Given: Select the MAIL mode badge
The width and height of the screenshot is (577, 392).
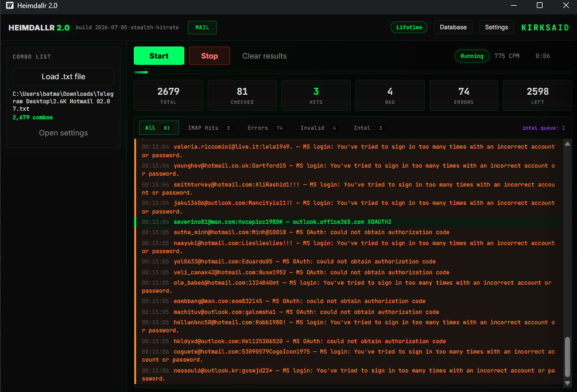Looking at the screenshot, I should pyautogui.click(x=202, y=28).
